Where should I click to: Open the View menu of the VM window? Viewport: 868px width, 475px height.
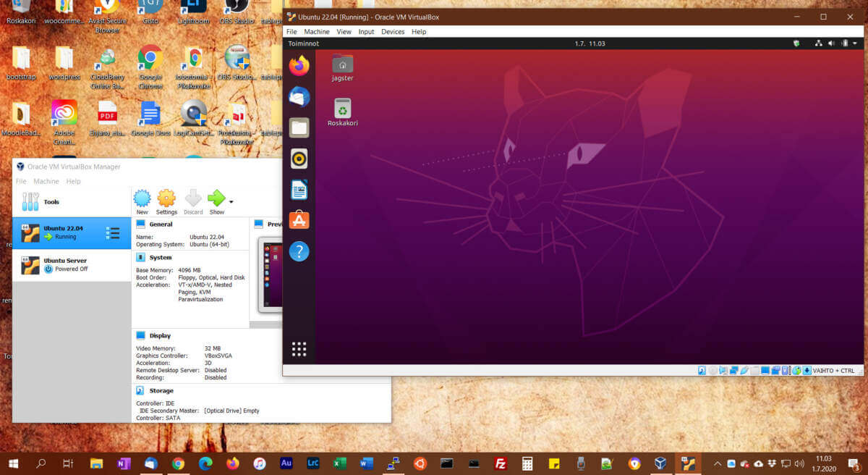pyautogui.click(x=344, y=32)
